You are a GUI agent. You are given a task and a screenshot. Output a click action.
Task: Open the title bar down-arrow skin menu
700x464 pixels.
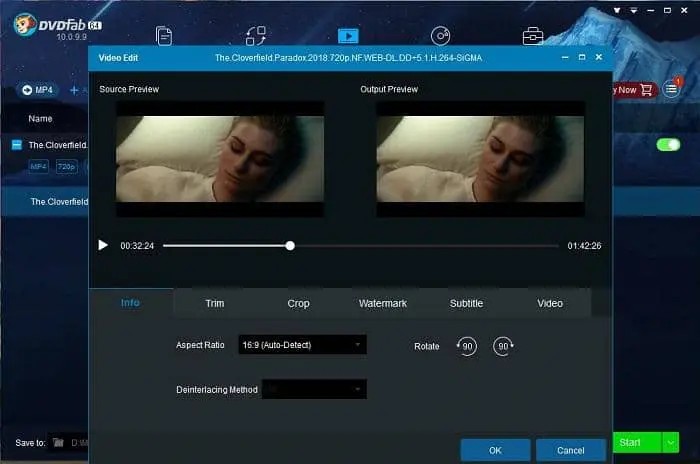click(617, 10)
